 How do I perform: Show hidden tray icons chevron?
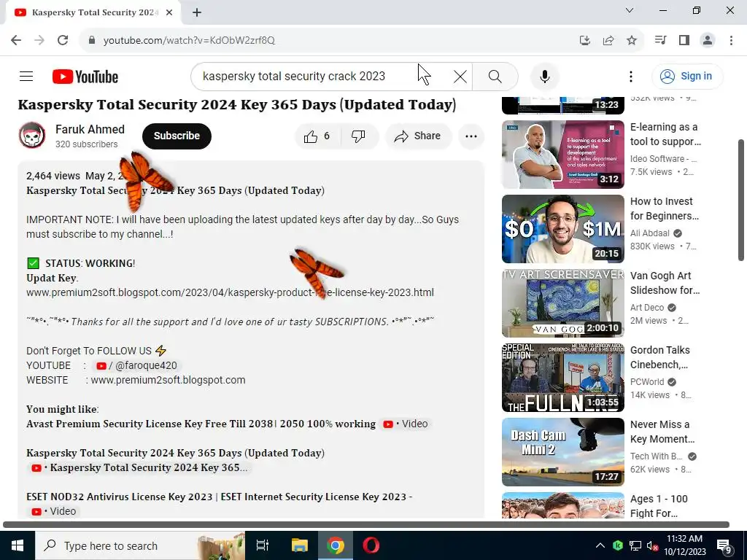pyautogui.click(x=600, y=545)
